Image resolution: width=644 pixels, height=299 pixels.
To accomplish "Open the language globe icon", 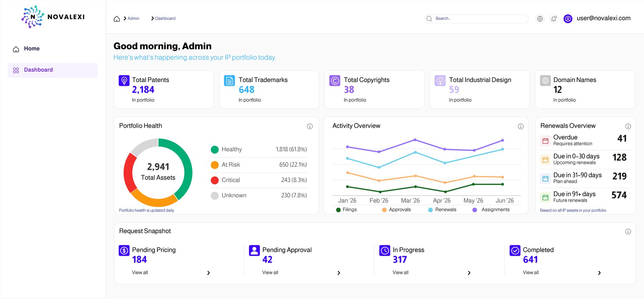I will [540, 19].
